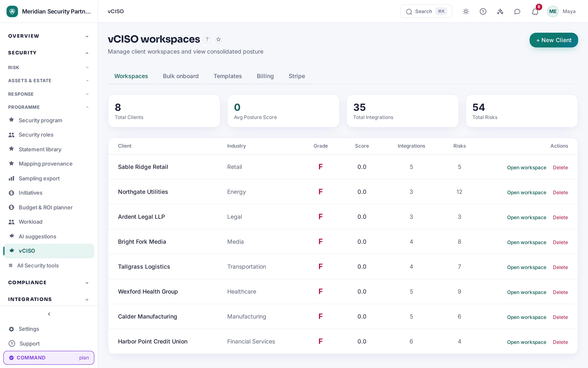Go to Security roles
This screenshot has width=588, height=368.
coord(49,135)
